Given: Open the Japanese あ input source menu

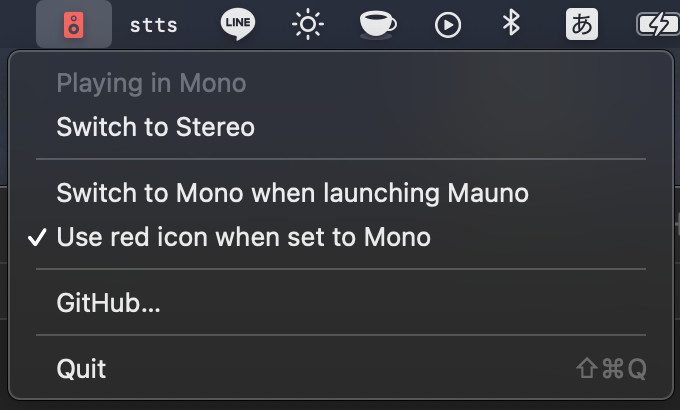Looking at the screenshot, I should 582,24.
